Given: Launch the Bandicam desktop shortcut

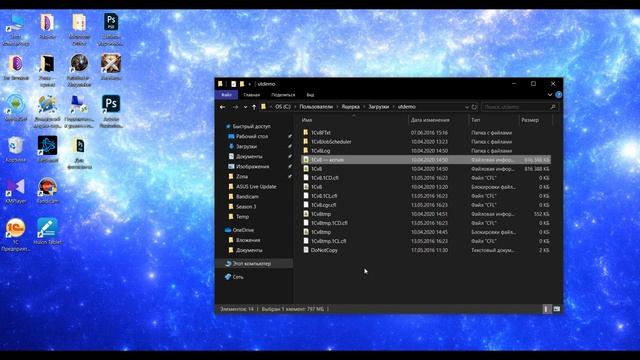Looking at the screenshot, I should pos(47,190).
